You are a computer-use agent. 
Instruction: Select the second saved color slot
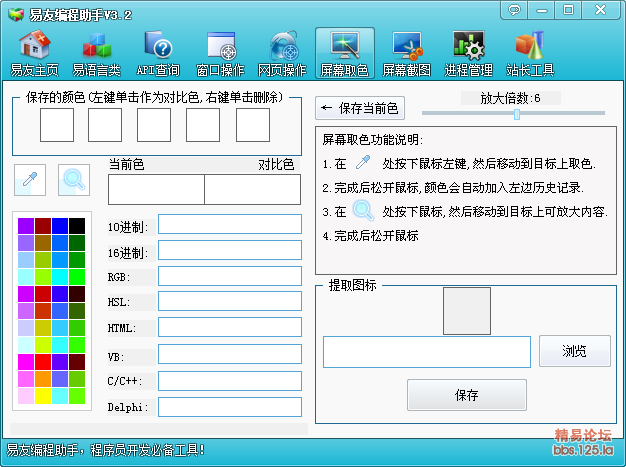(x=105, y=125)
